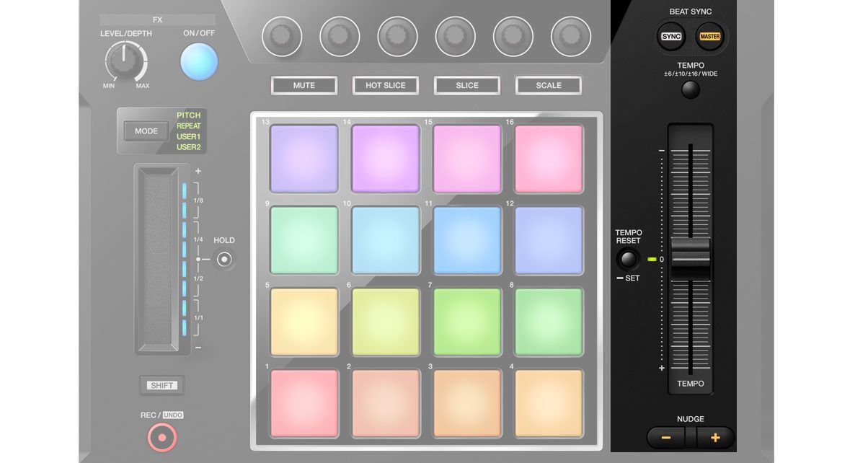Click the first rotary knob above MUTE
This screenshot has width=868, height=463.
click(x=282, y=36)
